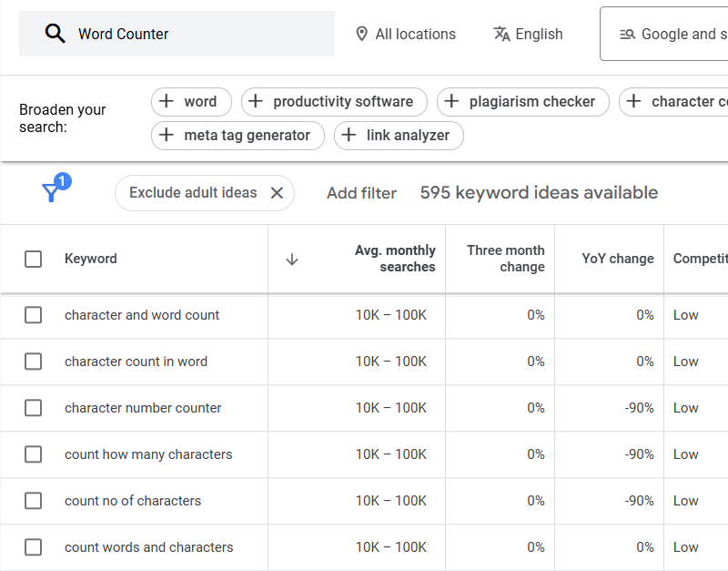728x571 pixels.
Task: Click plus icon beside word chip
Action: click(167, 101)
